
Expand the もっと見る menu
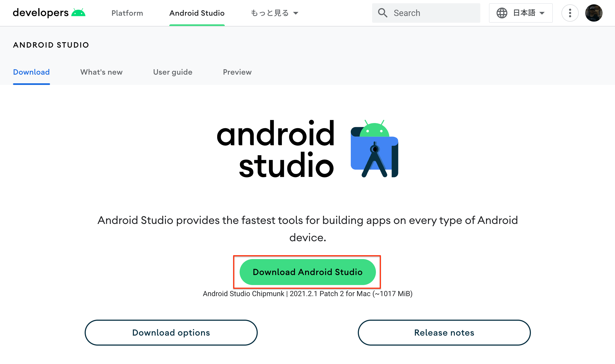[x=275, y=13]
